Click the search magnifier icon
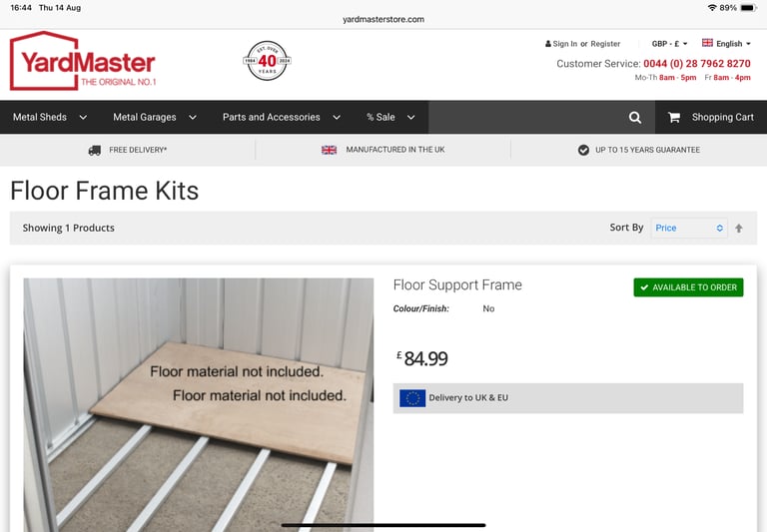The image size is (767, 532). click(635, 118)
